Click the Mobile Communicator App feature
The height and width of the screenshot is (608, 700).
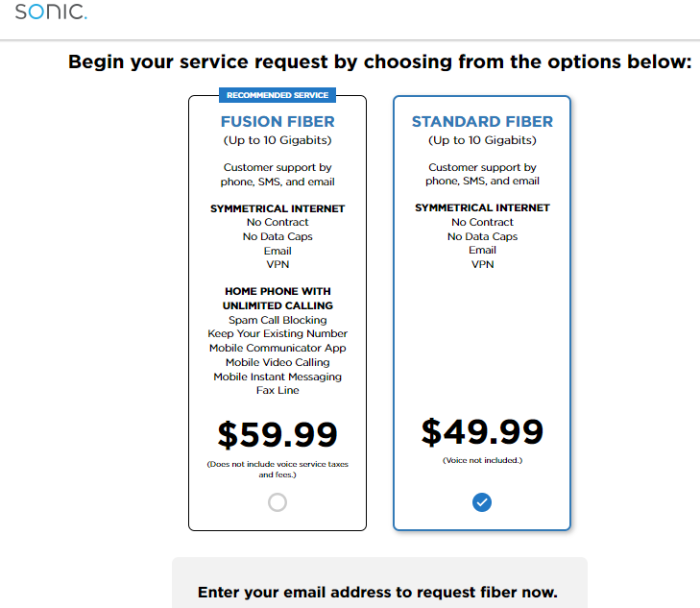coord(278,348)
